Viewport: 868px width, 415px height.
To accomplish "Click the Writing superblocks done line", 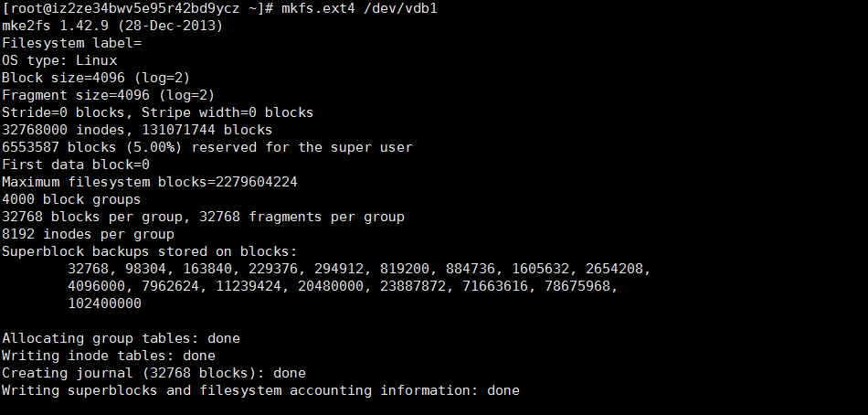I will tap(260, 390).
